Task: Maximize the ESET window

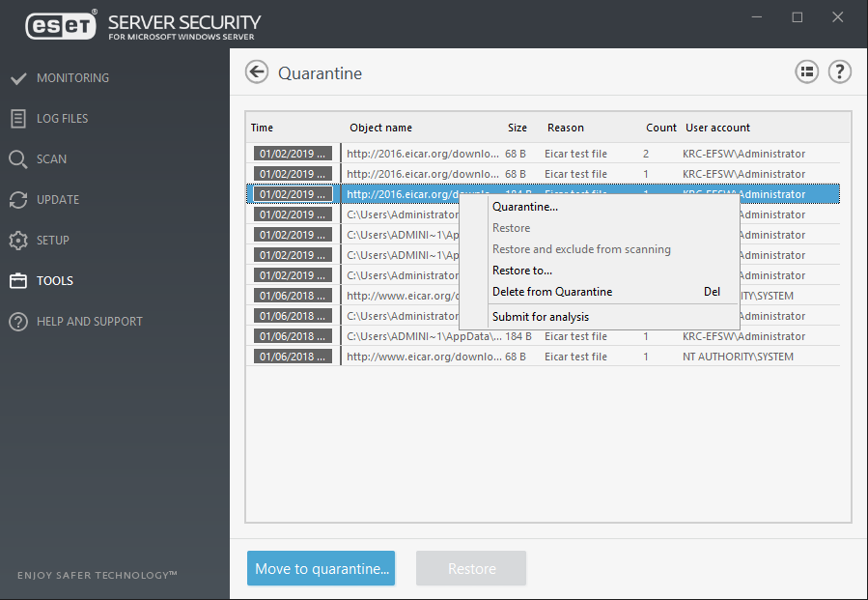Action: tap(798, 17)
